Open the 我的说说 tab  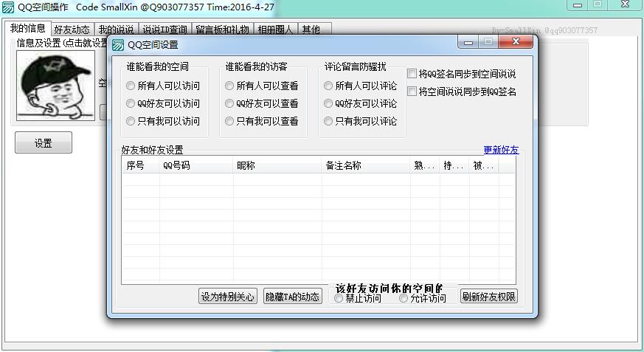[x=117, y=30]
